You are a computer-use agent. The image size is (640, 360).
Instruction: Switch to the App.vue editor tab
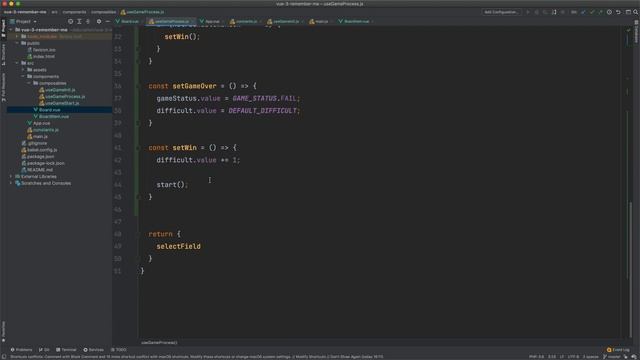(212, 21)
